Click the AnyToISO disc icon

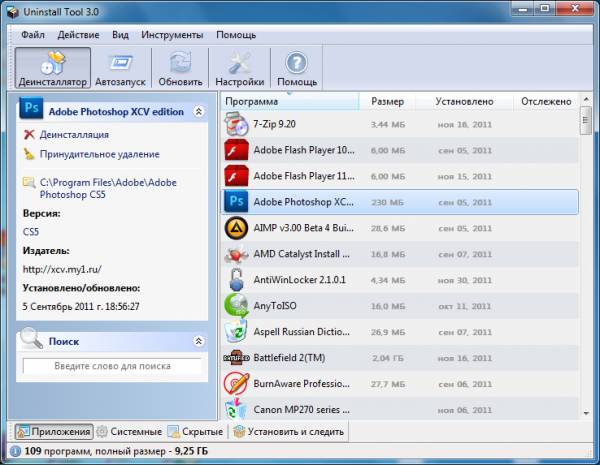pyautogui.click(x=236, y=305)
